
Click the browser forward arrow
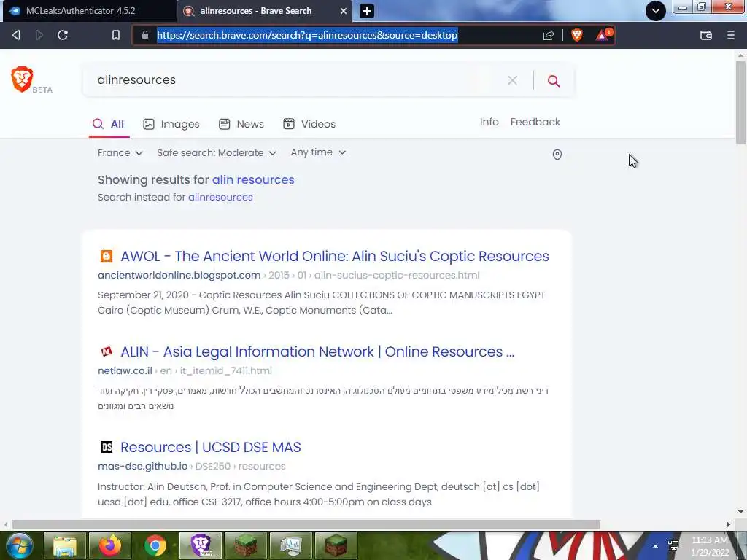39,35
